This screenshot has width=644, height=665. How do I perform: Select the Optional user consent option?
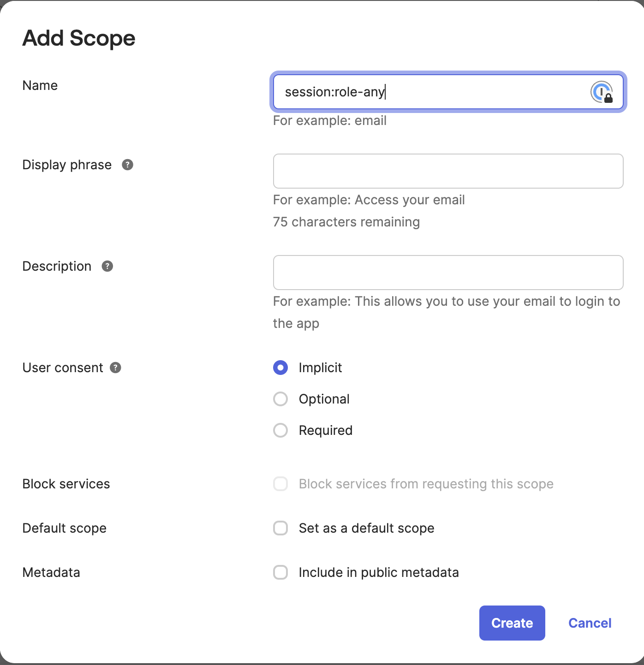coord(280,399)
